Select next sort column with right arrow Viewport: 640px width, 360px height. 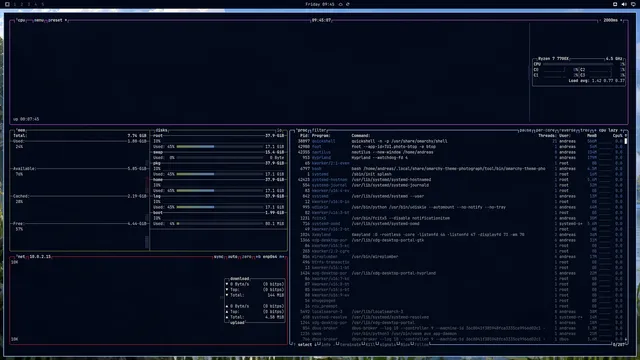pyautogui.click(x=621, y=130)
